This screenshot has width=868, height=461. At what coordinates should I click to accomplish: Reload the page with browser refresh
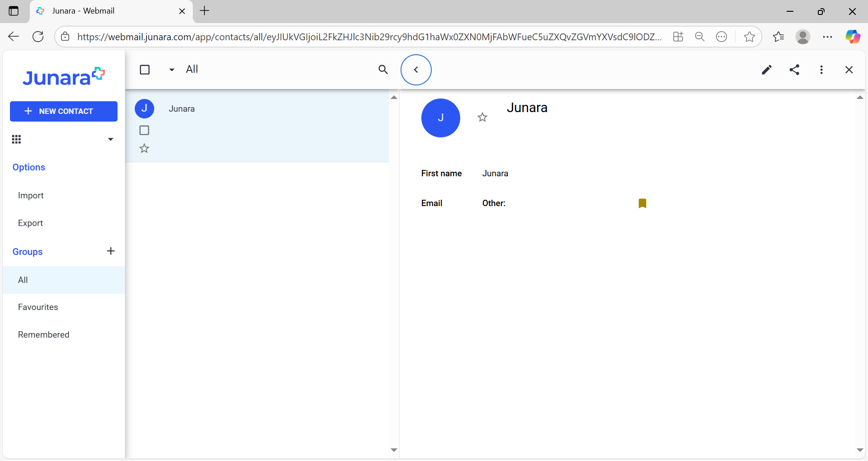[x=38, y=37]
